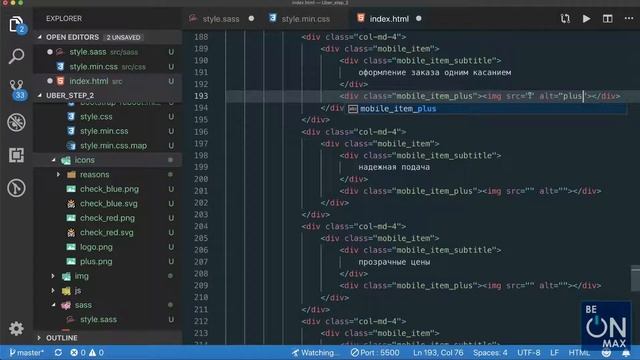Accept the mobile_item_plus autocomplete suggestion
Viewport: 640px width, 360px height.
[x=486, y=109]
